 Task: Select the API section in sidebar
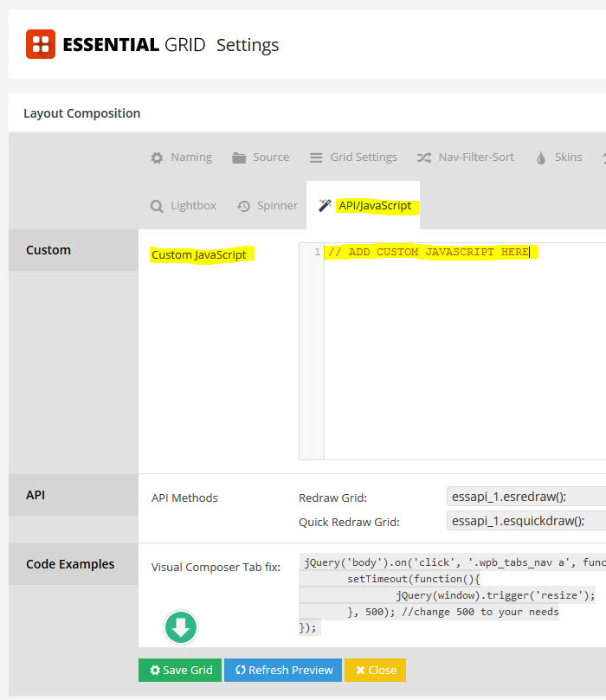tap(74, 495)
